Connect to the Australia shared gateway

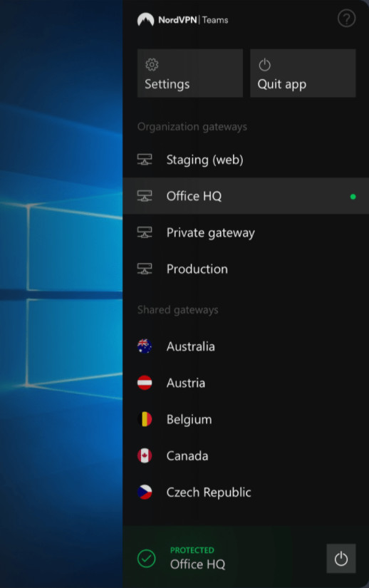[x=246, y=346]
